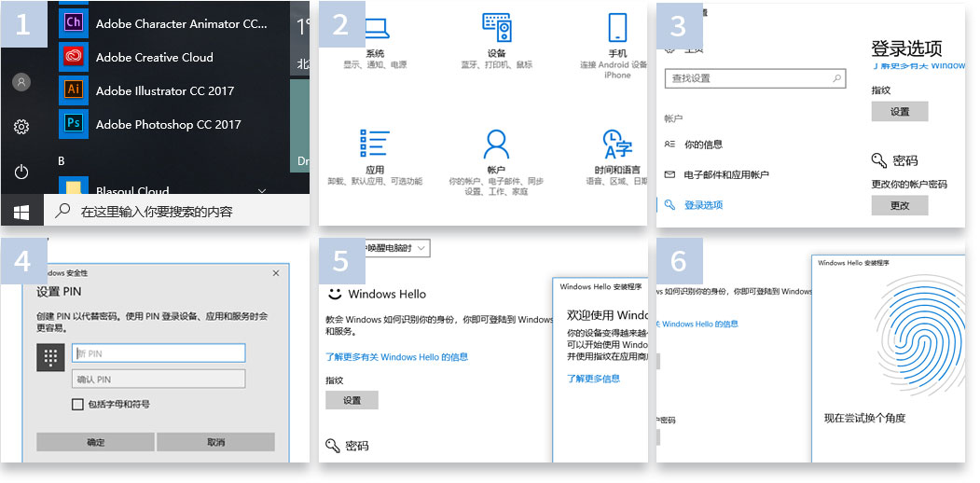Click the envelope icon beside 电子邮件和应用帐户

pos(670,174)
